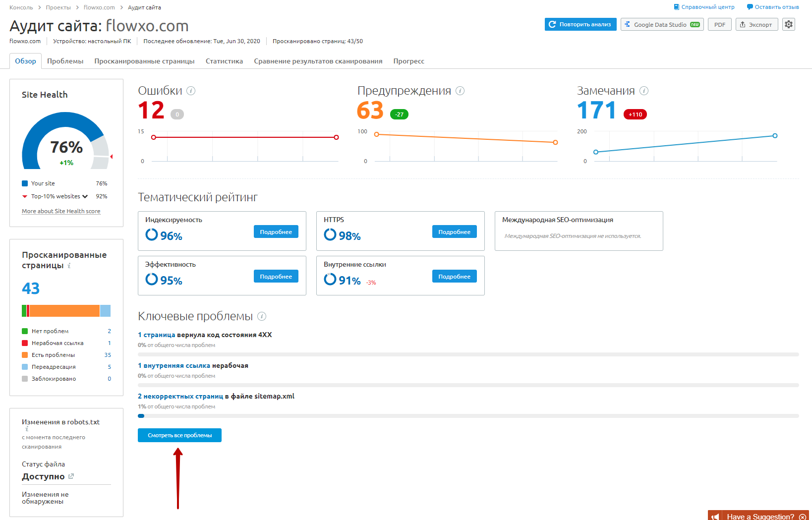This screenshot has width=812, height=520.
Task: Open the settings gear icon
Action: point(788,24)
